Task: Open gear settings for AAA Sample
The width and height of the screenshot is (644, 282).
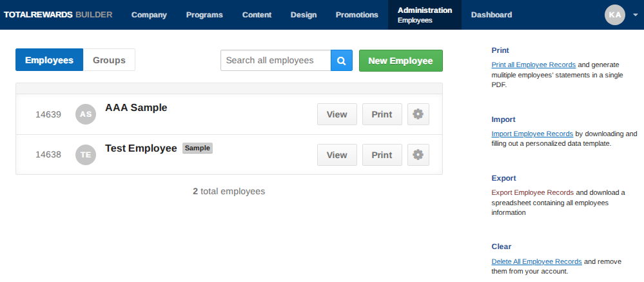Action: (418, 114)
